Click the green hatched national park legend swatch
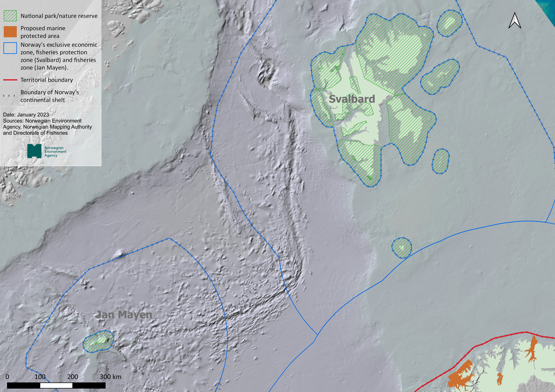Image resolution: width=555 pixels, height=392 pixels. pos(10,16)
